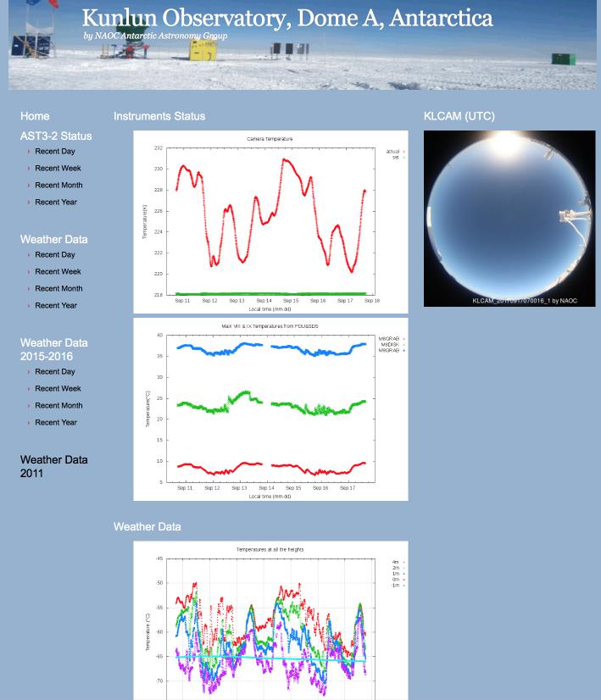This screenshot has height=700, width=601.
Task: Open Temperatures at all the heights graph
Action: pos(270,620)
